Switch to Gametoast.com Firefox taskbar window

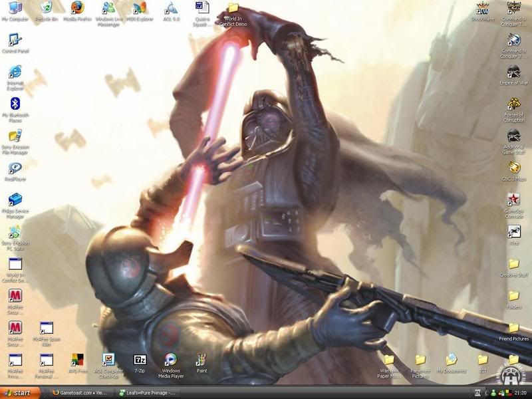(x=80, y=393)
